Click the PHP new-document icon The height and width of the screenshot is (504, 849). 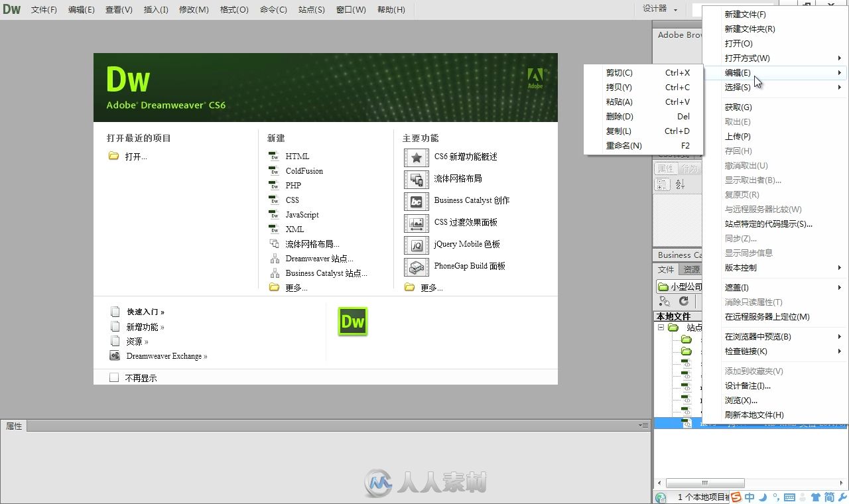coord(275,186)
